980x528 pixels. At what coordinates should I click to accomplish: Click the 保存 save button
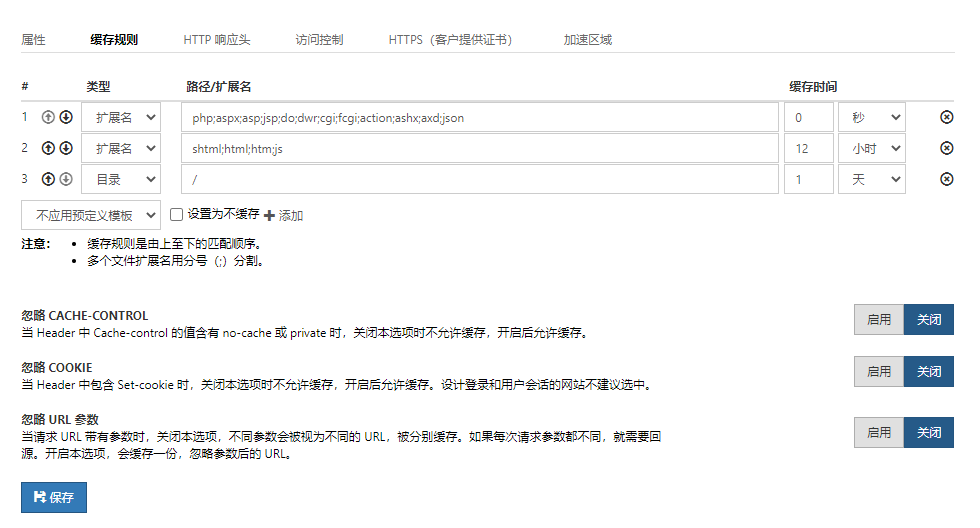pos(54,497)
